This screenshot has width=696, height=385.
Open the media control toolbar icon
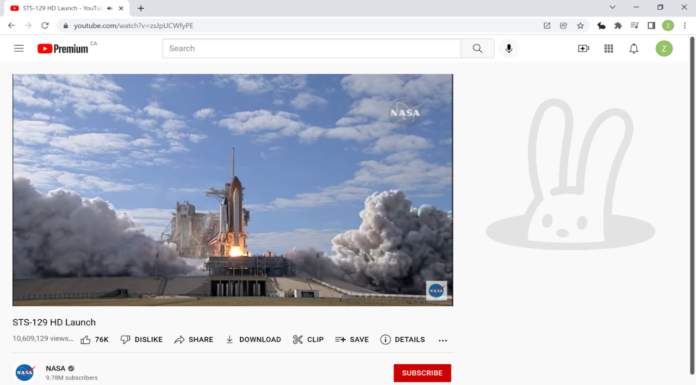click(635, 26)
